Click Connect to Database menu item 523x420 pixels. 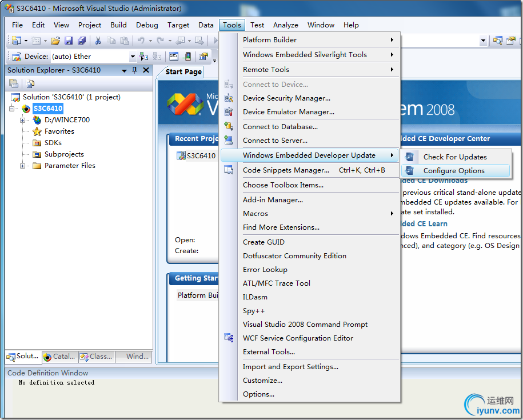310,127
